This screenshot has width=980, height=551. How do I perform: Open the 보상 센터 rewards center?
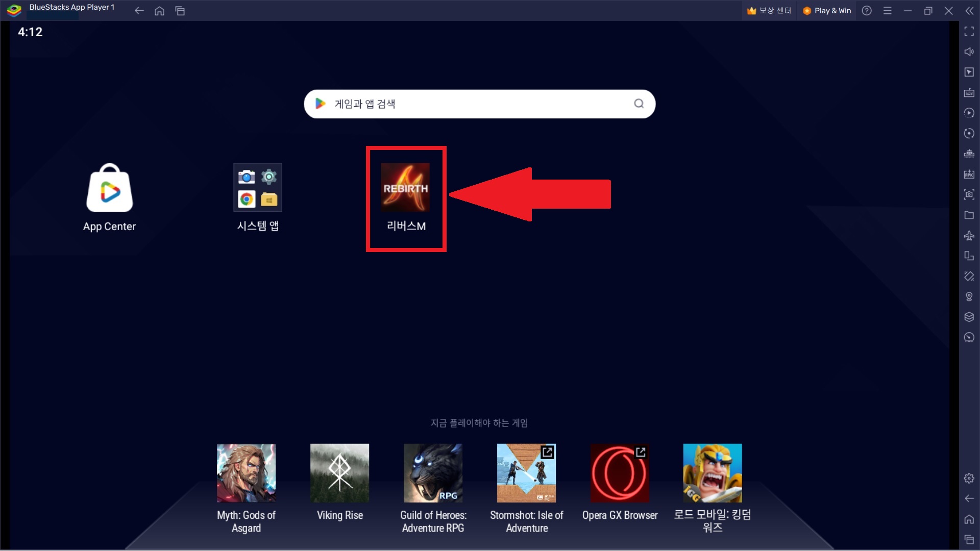[x=769, y=11]
